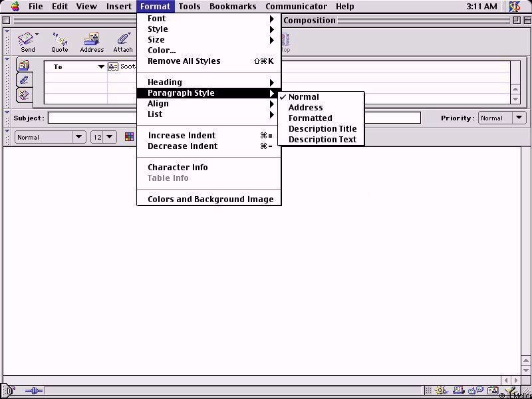Select the Formatted paragraph style

tap(321, 118)
